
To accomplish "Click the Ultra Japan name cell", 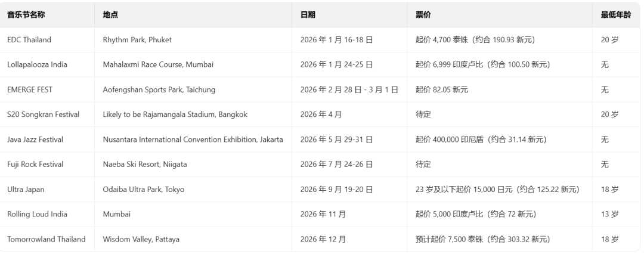I will 26,190.
